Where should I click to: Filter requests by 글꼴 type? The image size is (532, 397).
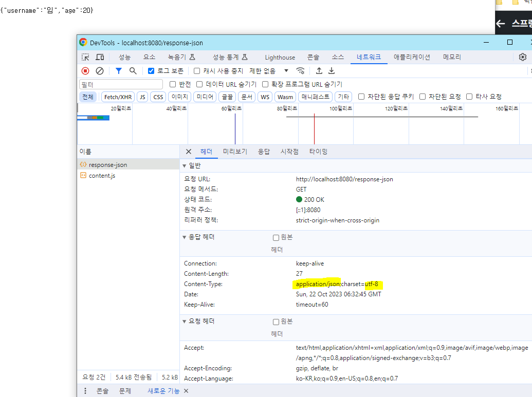(x=227, y=97)
